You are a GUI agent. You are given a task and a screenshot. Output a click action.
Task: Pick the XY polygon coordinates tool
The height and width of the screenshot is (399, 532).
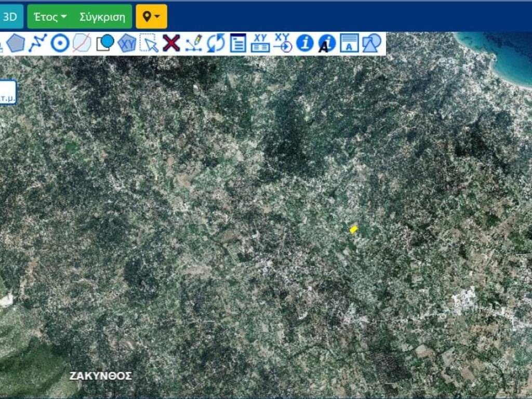(x=127, y=43)
